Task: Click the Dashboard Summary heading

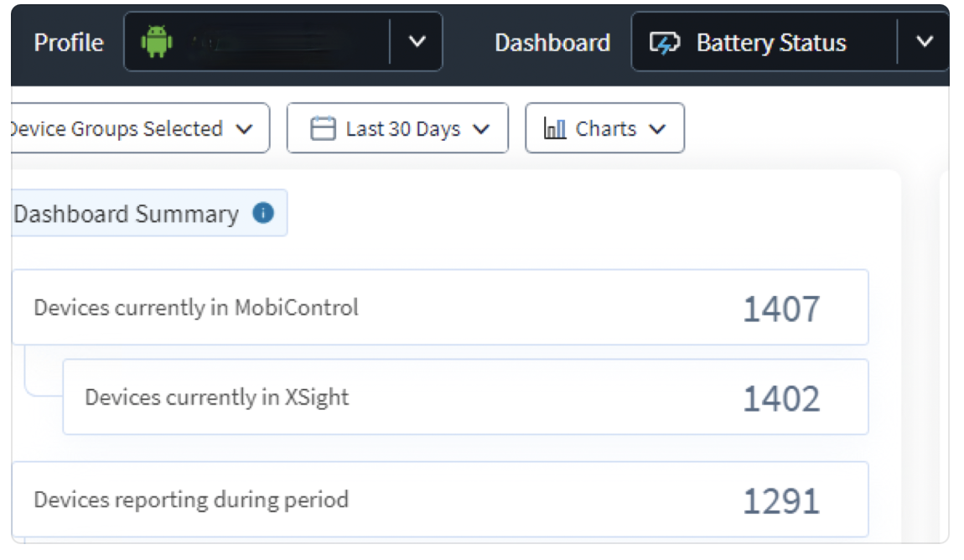Action: click(127, 214)
